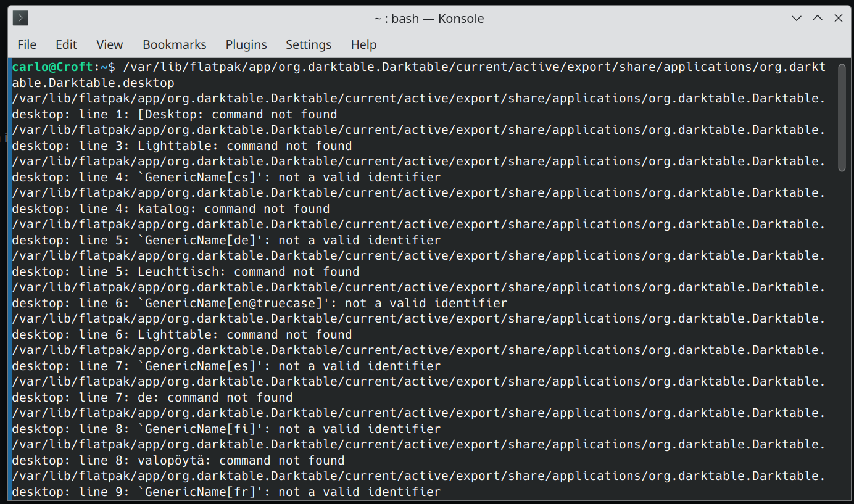
Task: Open the File menu
Action: (27, 44)
